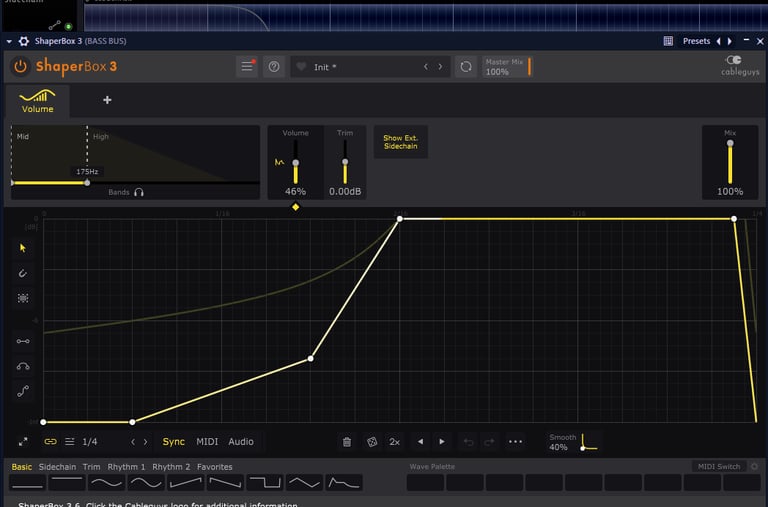Favorite the Init preset with heart icon
Viewport: 768px width, 507px height.
coord(301,67)
